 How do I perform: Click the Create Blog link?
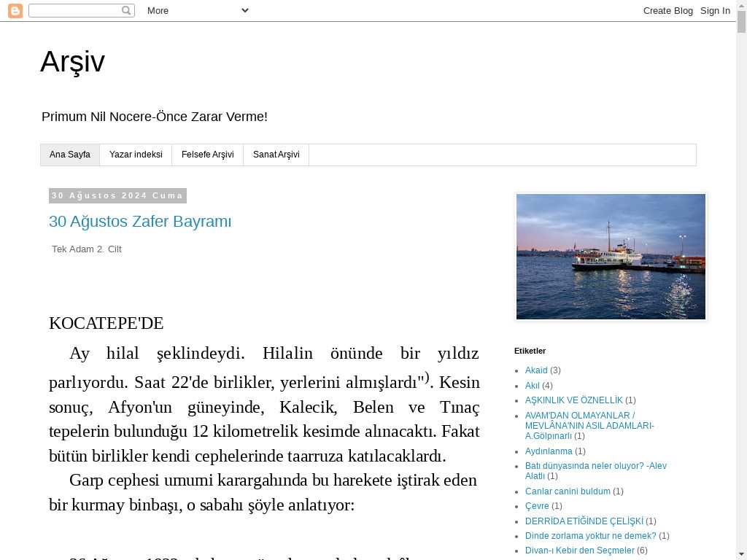click(x=668, y=10)
